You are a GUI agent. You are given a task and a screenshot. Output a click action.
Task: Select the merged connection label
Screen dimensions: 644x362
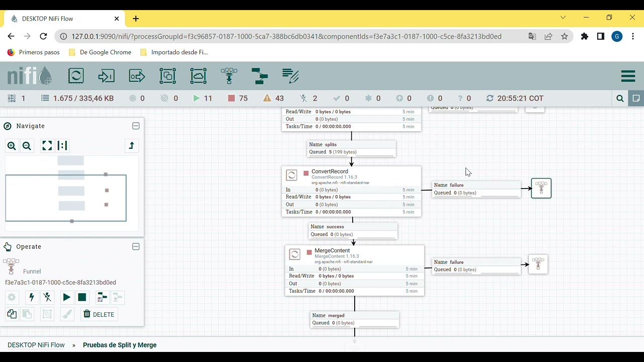pos(355,319)
